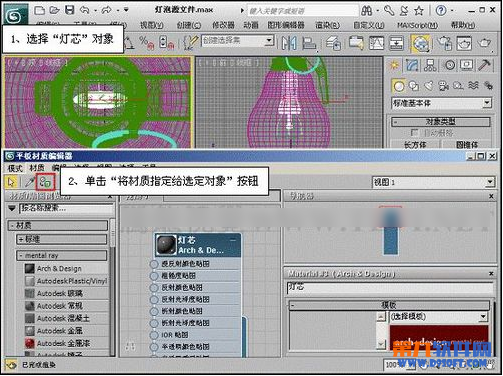Collapse the 对象类型 rollout
Screen dimensions: 503x376
tap(440, 122)
